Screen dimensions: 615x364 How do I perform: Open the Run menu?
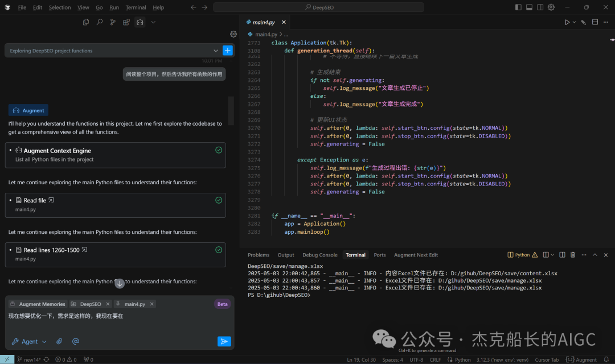coord(114,7)
